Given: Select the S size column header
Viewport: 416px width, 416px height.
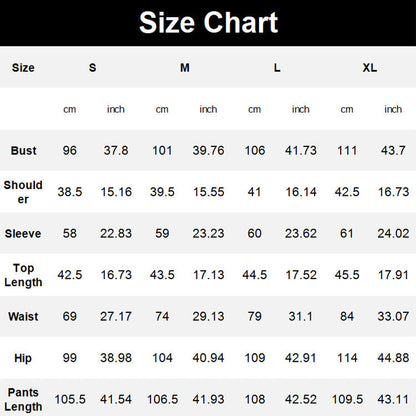Looking at the screenshot, I should click(x=92, y=68).
